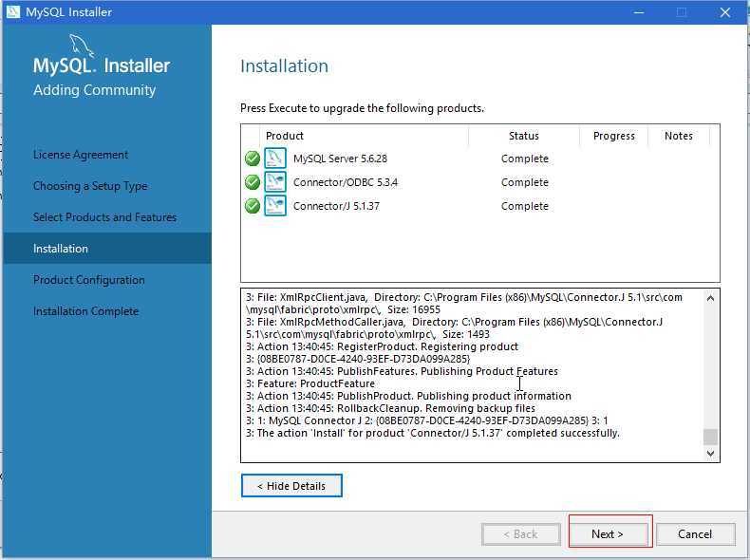Click the log line '3: {08BE0787-D0CE-4240-93EF-D73DA099A285}'

pyautogui.click(x=358, y=359)
